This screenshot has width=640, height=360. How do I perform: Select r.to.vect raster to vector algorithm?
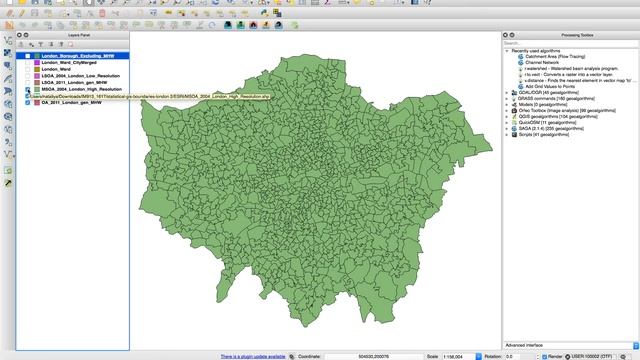click(569, 75)
